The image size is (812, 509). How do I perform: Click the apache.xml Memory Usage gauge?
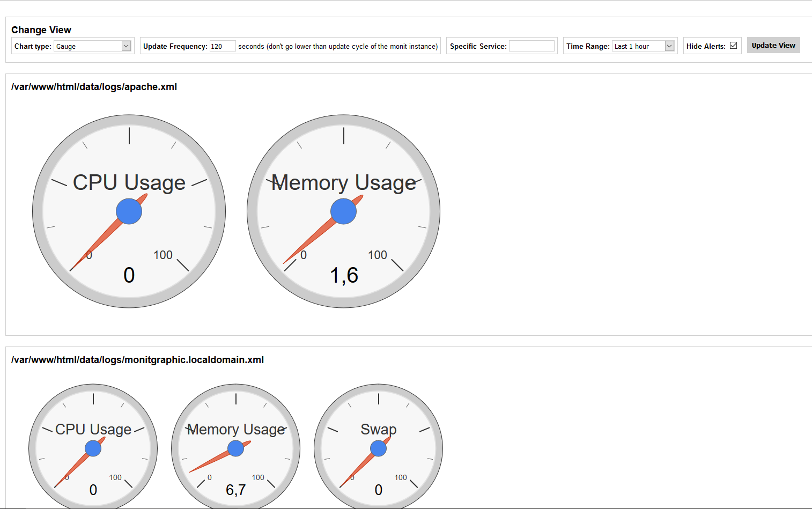coord(343,211)
